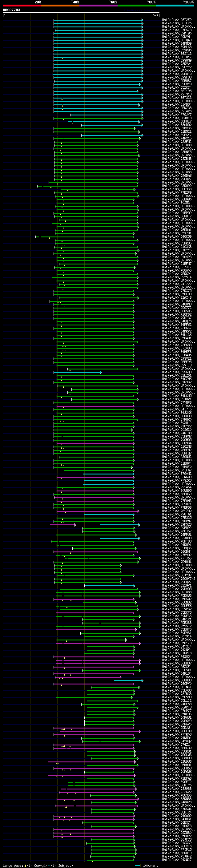Screen dimensions: 197x868
Task: Select the UniRef100_B9F5Z3 entry
Action: click(x=177, y=525)
